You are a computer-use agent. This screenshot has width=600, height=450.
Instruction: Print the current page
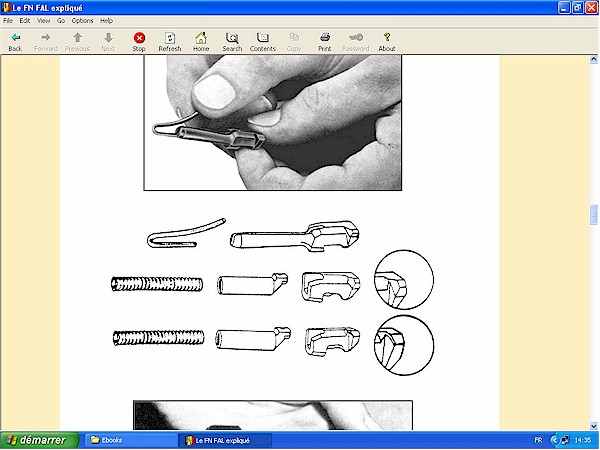click(324, 42)
